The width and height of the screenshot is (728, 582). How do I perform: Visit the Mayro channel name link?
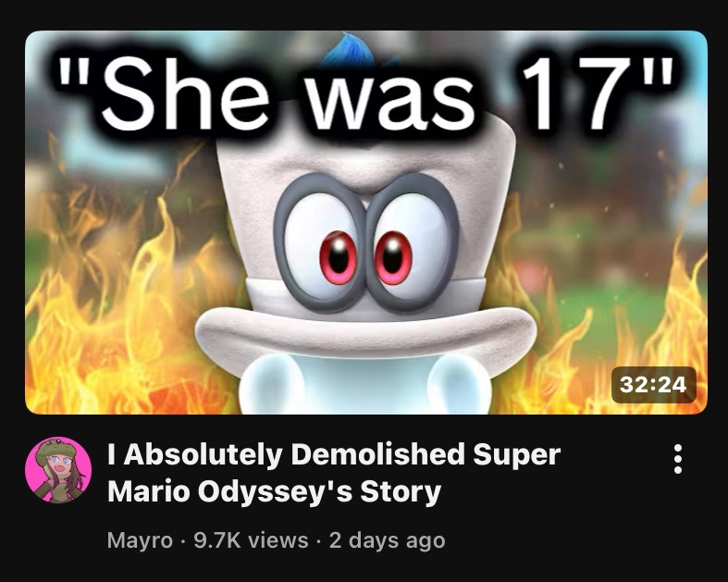coord(140,540)
